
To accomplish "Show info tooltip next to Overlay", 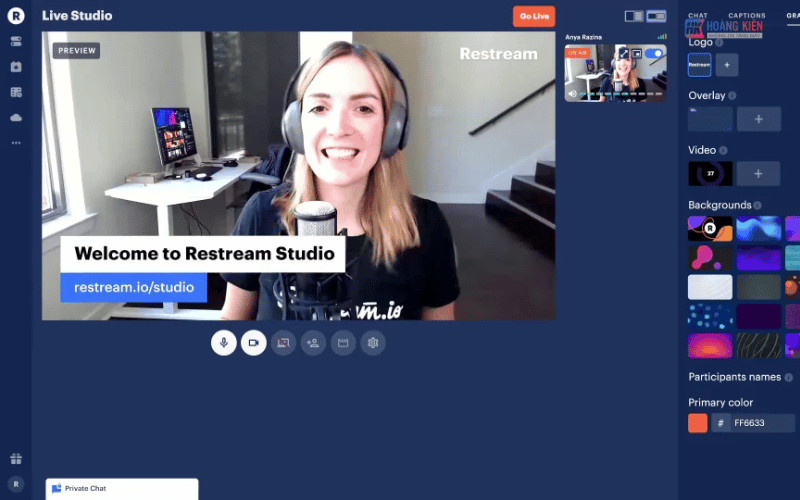I will point(732,95).
